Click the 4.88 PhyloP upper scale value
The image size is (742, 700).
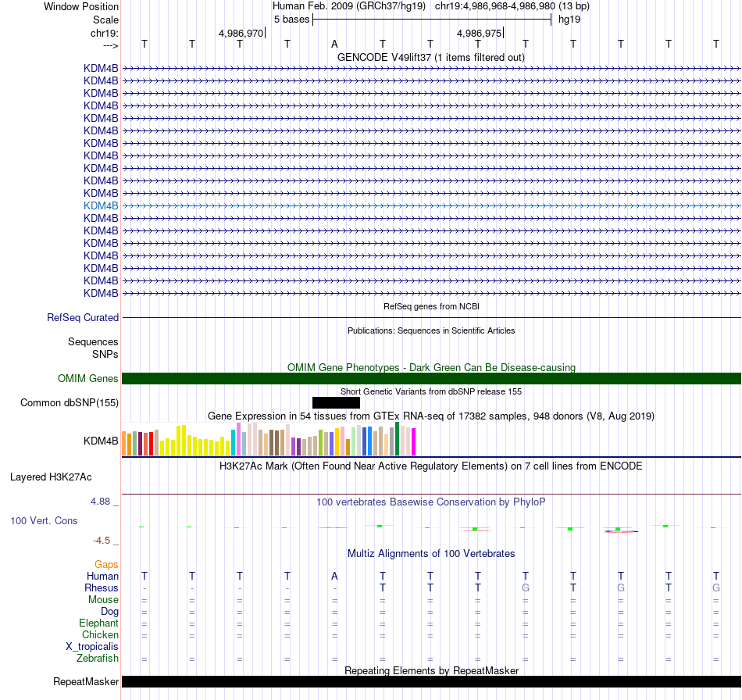(x=100, y=502)
